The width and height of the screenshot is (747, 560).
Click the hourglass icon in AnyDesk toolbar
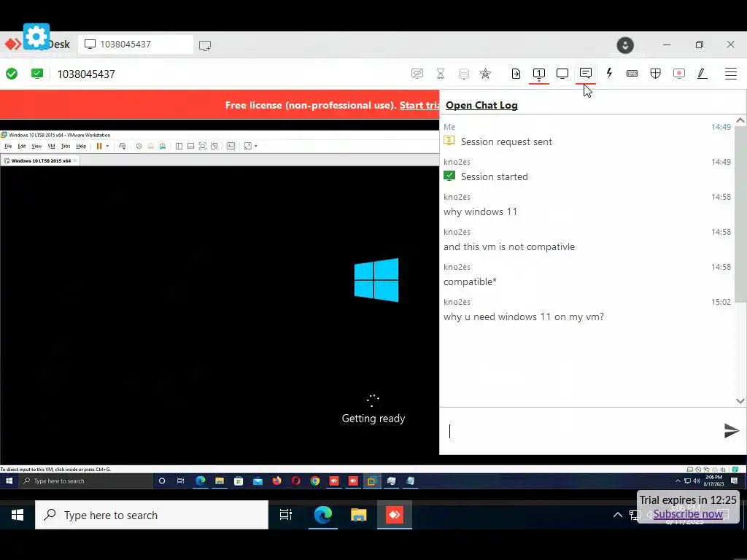pos(440,74)
